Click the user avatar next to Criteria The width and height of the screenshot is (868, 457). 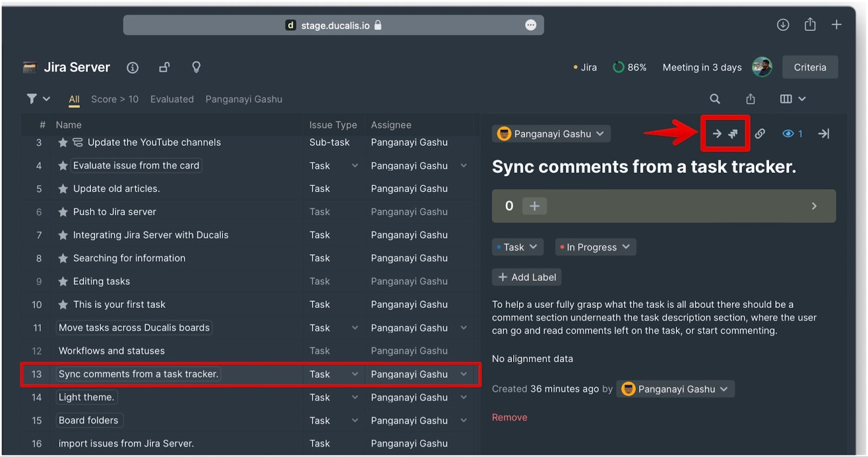click(x=762, y=67)
